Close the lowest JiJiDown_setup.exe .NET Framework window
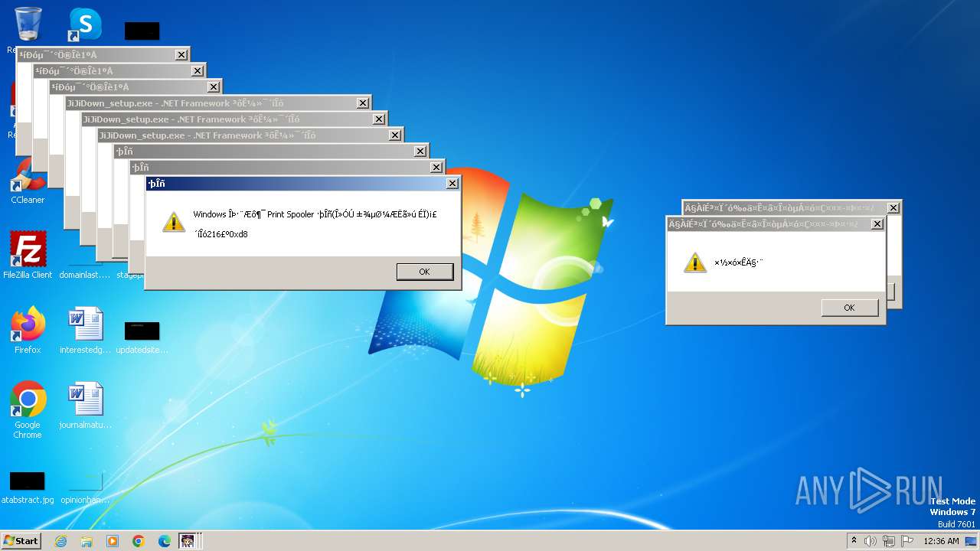The height and width of the screenshot is (551, 980). pos(395,135)
